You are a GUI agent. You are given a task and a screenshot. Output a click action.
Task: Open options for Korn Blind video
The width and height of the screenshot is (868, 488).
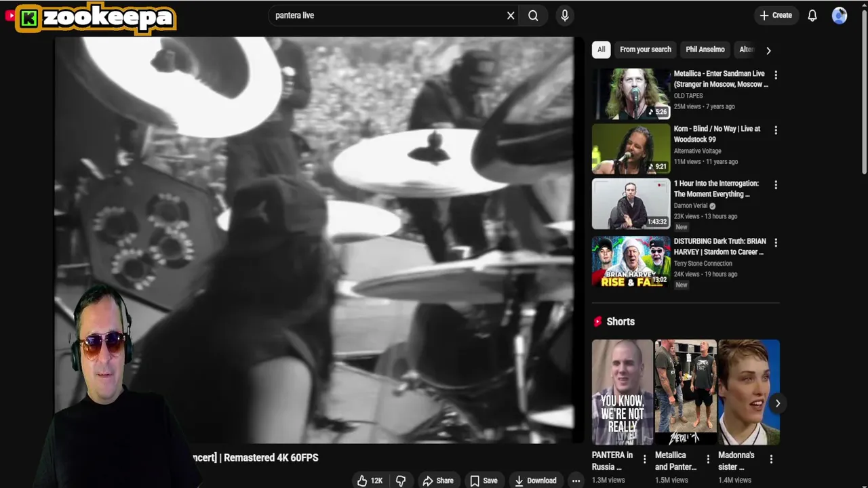tap(776, 130)
